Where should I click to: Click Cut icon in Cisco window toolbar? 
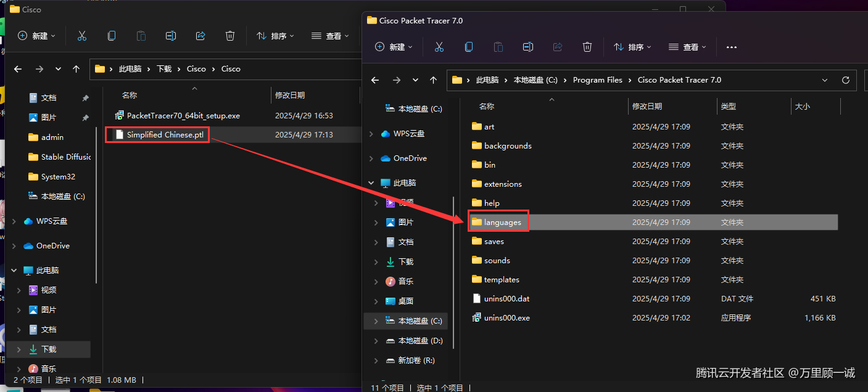(x=82, y=36)
